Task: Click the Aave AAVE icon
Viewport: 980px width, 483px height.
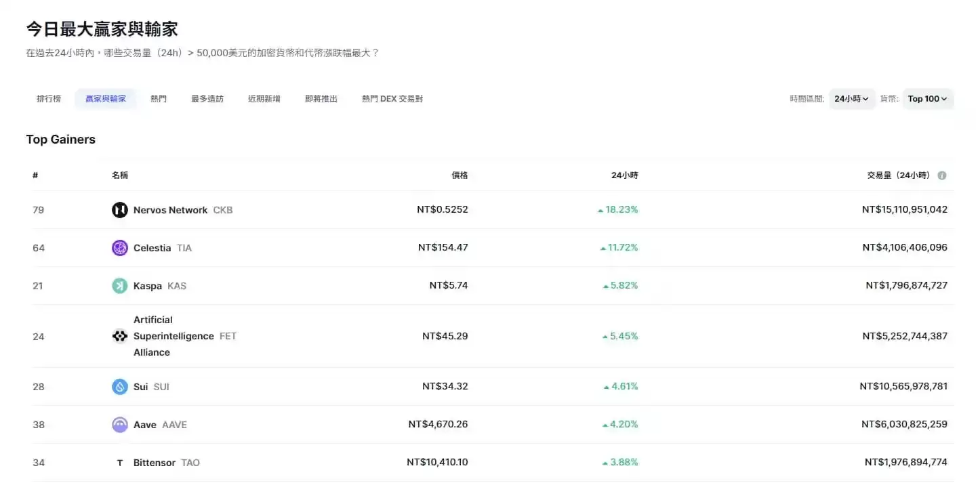Action: pos(119,424)
